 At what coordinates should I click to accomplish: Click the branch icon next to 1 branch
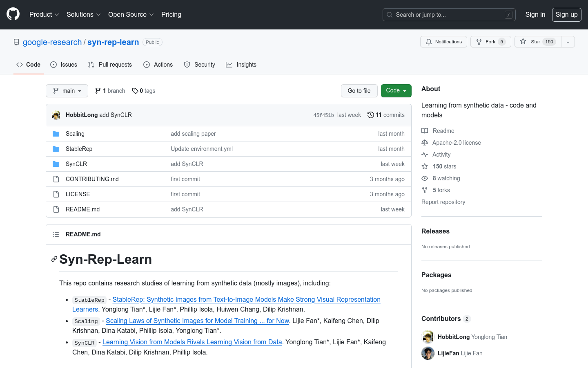click(x=98, y=91)
